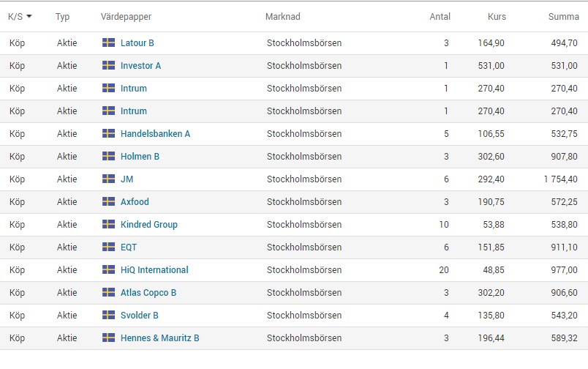Sort by the K/S column dropdown arrow
This screenshot has width=588, height=369.
click(29, 17)
